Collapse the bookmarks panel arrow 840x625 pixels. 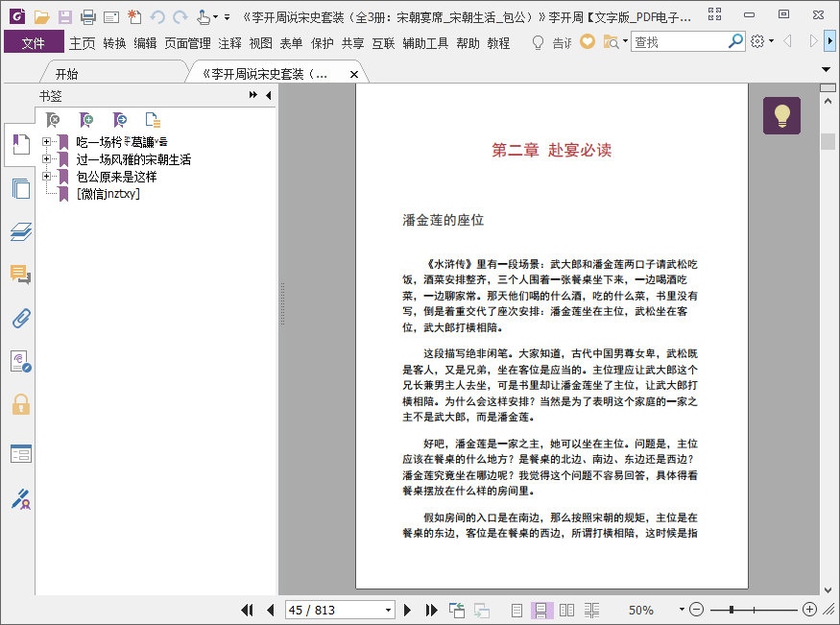[x=269, y=95]
